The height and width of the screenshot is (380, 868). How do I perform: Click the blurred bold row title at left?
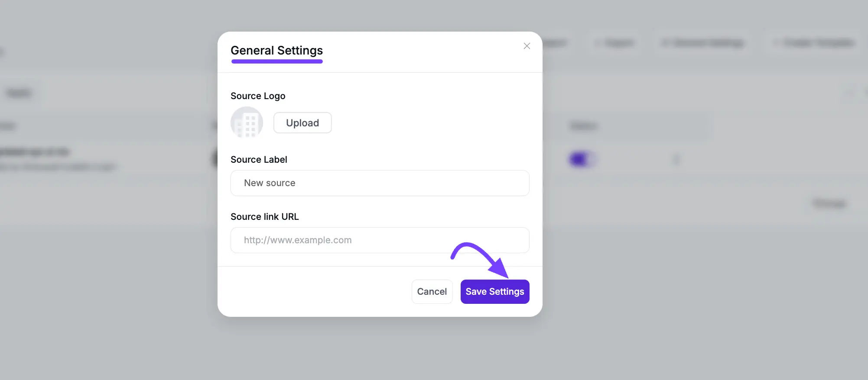(x=35, y=152)
